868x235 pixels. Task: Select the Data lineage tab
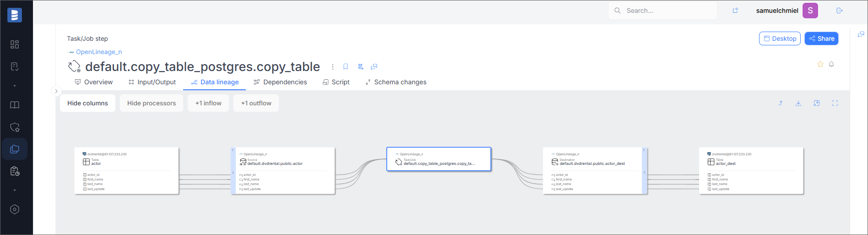tap(215, 82)
